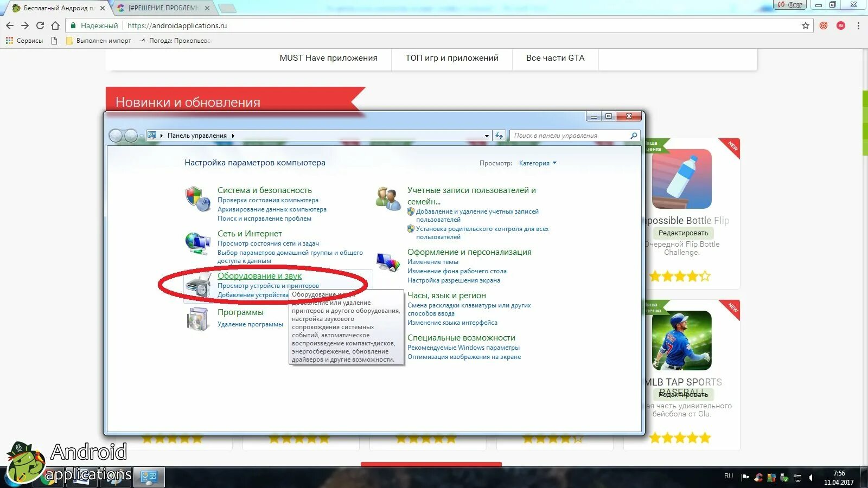Open Часы, язык и регион

coord(446,296)
